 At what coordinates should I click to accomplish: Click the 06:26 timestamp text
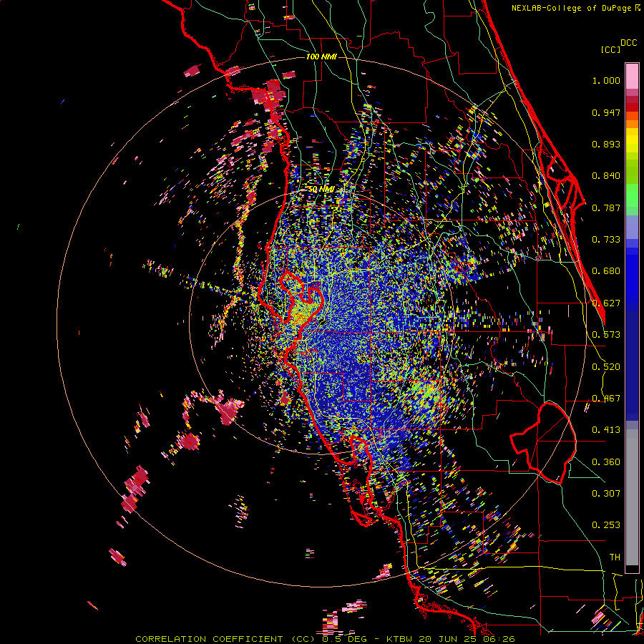coord(499,639)
